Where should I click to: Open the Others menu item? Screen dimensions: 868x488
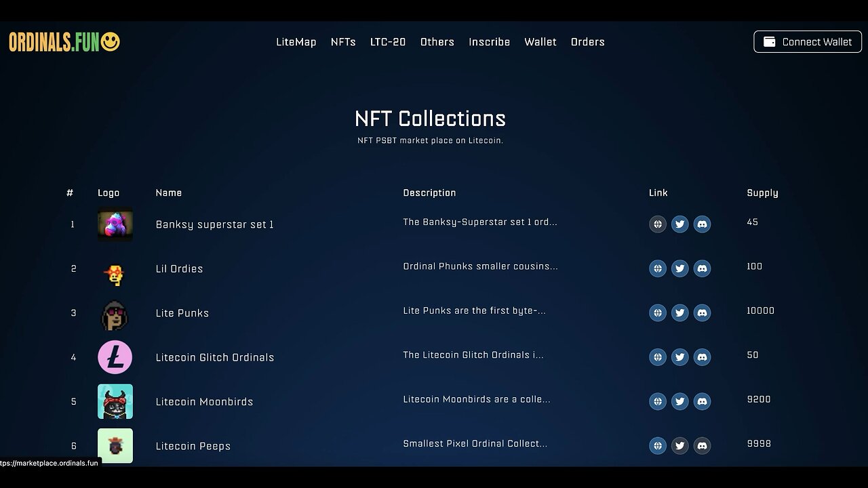click(x=437, y=42)
